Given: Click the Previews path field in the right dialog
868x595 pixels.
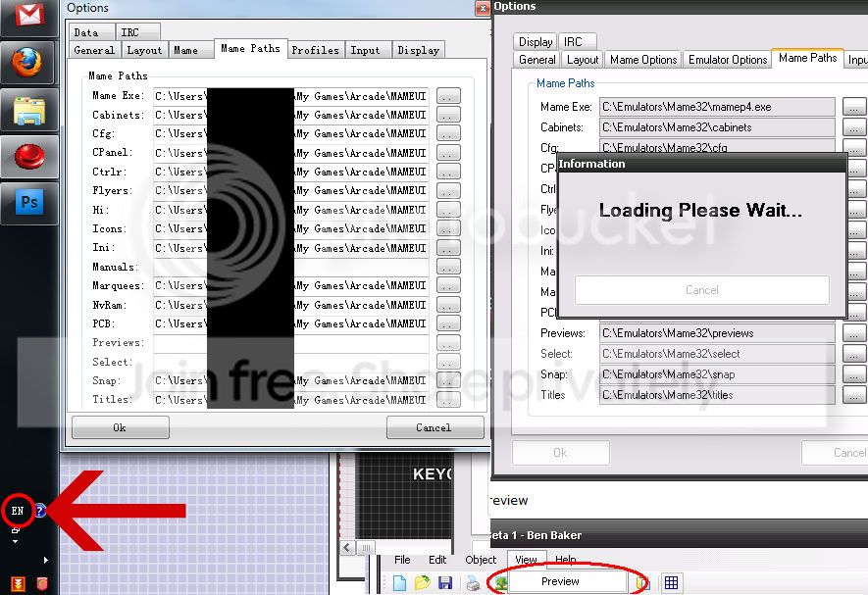Looking at the screenshot, I should click(x=717, y=333).
